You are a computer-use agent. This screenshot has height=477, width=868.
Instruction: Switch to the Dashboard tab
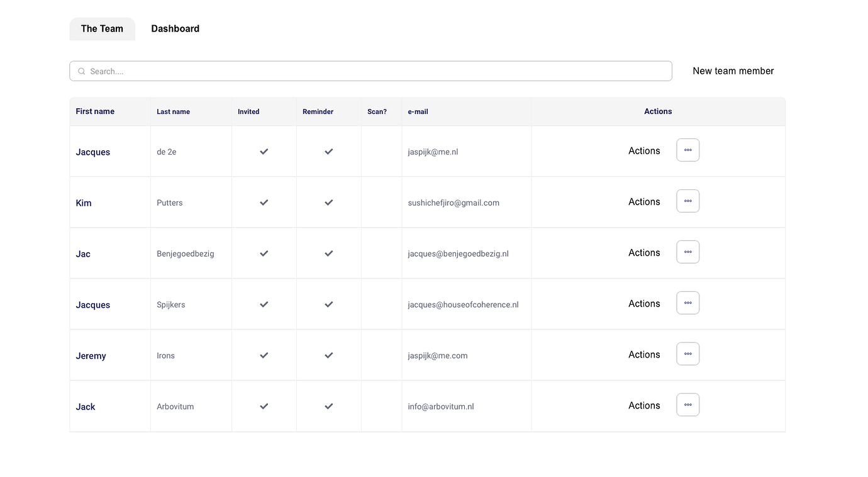click(x=175, y=29)
